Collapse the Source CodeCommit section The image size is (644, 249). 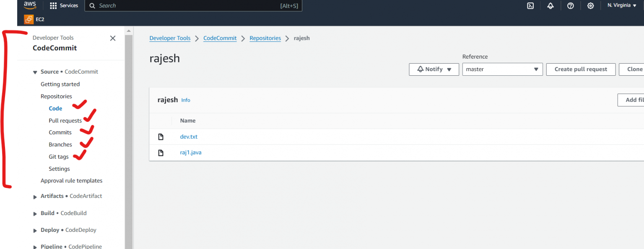point(35,72)
